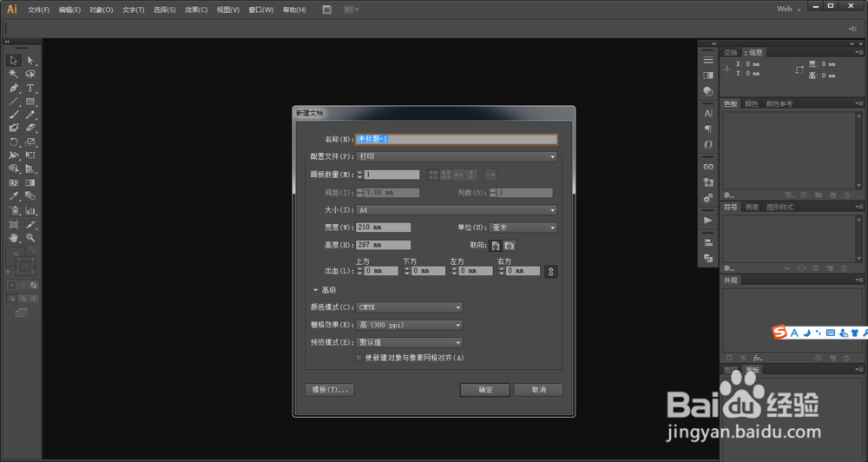Choose portrait orientation button
Viewport: 868px width, 462px height.
click(496, 246)
